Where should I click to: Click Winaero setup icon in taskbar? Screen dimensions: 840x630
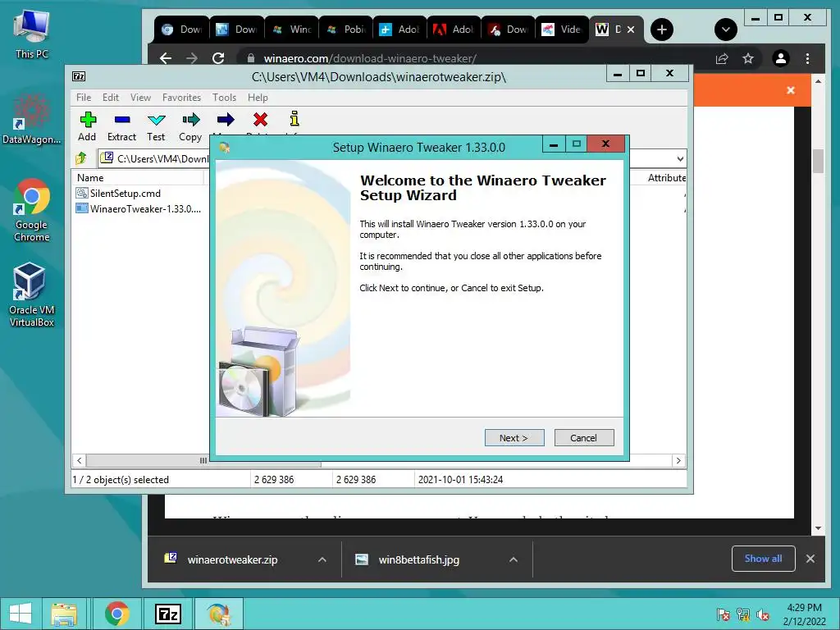click(x=218, y=614)
